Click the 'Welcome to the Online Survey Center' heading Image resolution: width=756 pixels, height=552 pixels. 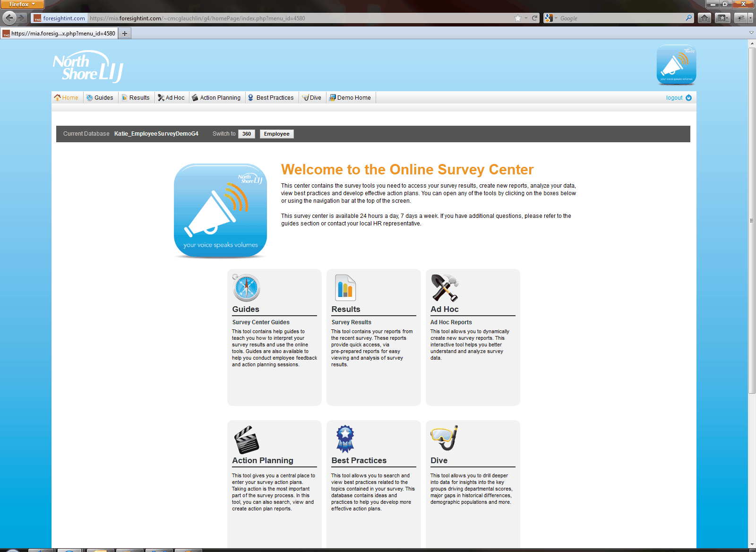(x=407, y=170)
